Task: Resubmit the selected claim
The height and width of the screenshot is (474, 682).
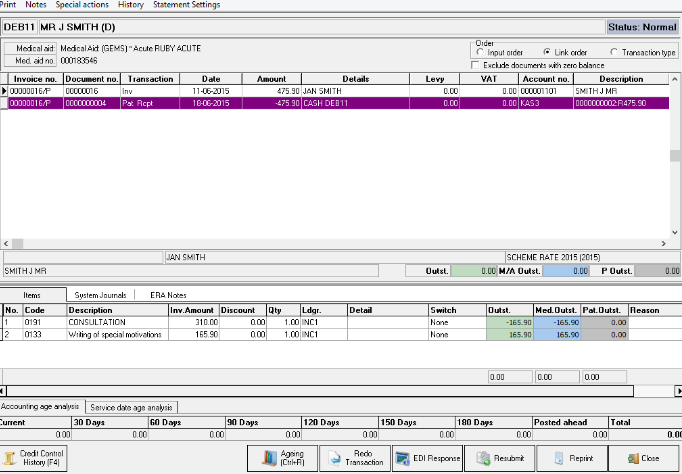Action: (x=499, y=458)
